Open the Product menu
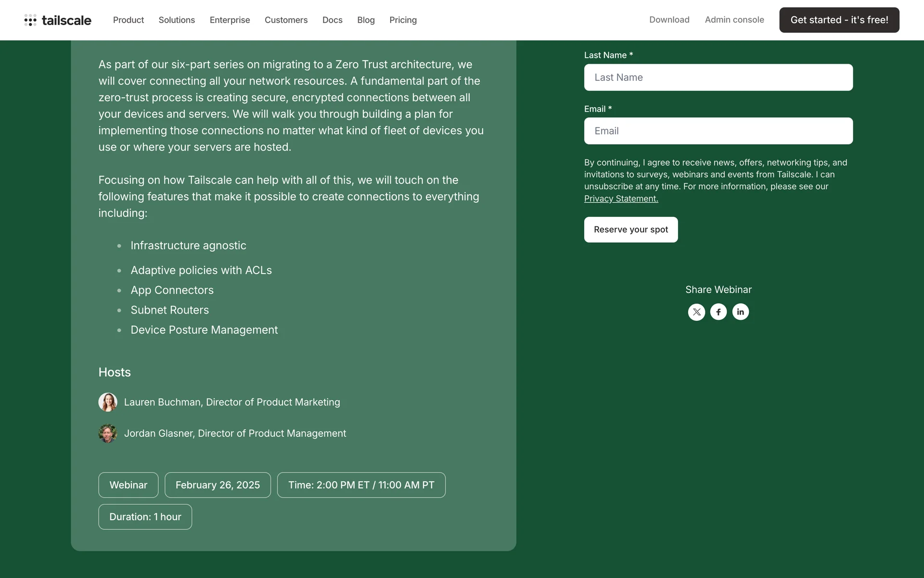Screen dimensions: 924x578 [128, 20]
